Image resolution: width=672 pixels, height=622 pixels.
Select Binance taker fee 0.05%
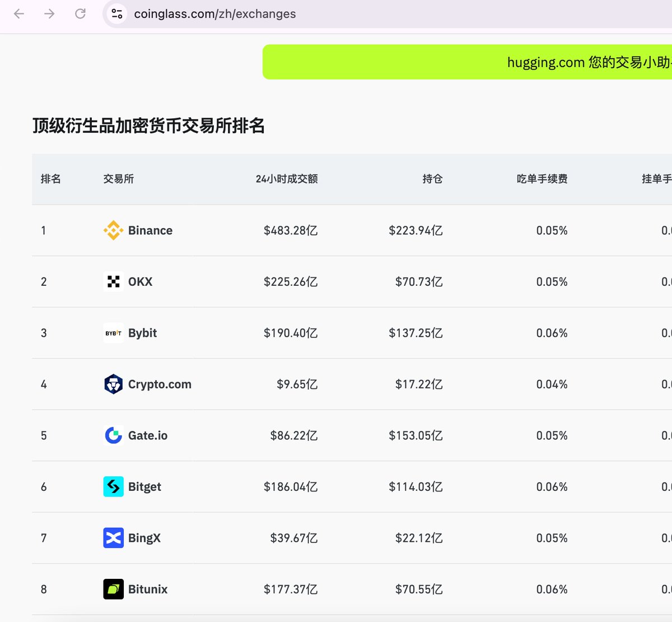552,230
